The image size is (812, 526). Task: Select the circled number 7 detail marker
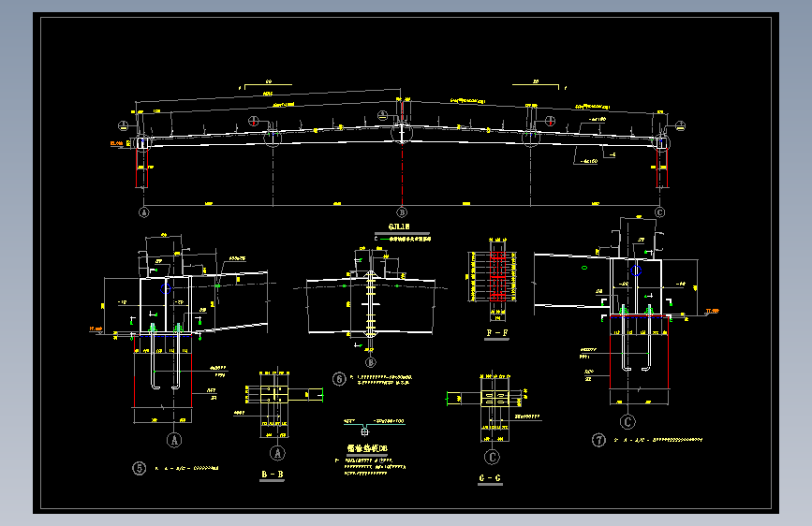598,440
